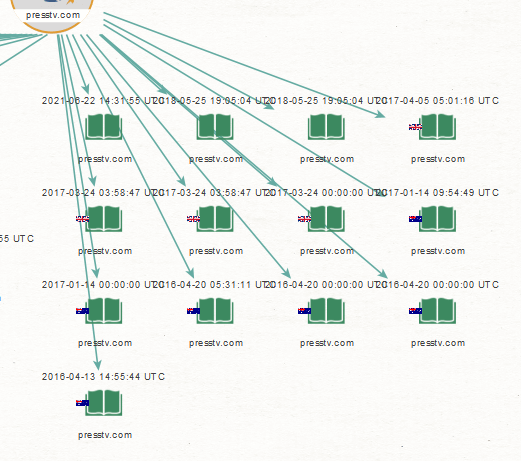Image resolution: width=521 pixels, height=461 pixels.
Task: Click the 2017-01-14 00:00:00 UTC timestamp label
Action: click(x=103, y=284)
